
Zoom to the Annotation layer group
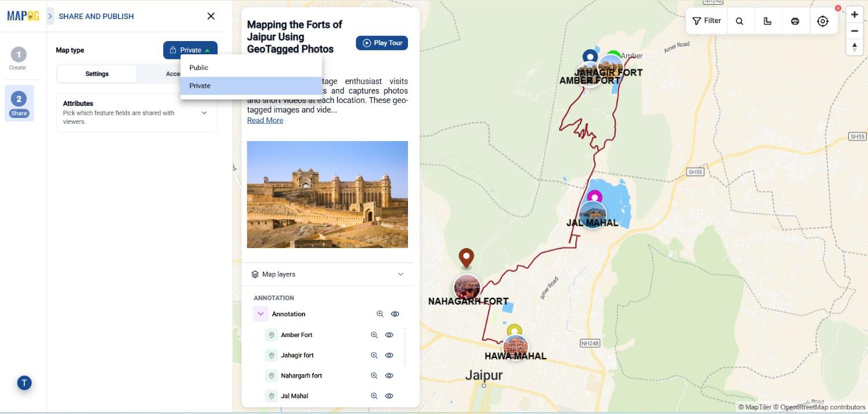click(x=380, y=314)
